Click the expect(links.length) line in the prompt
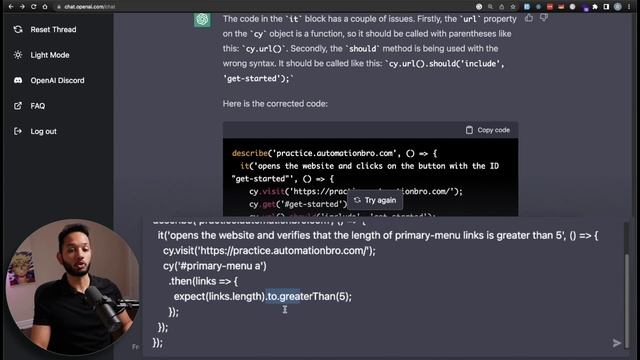This screenshot has width=640, height=360. tap(262, 296)
